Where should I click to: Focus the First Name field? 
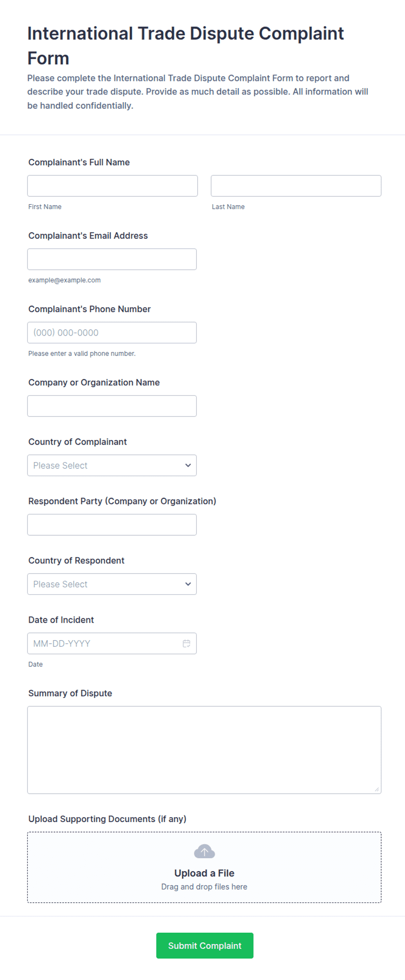coord(112,186)
